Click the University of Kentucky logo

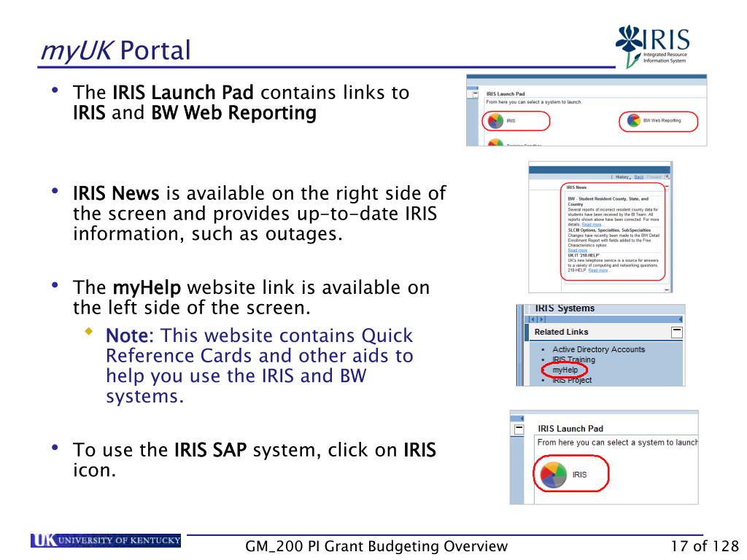(106, 540)
